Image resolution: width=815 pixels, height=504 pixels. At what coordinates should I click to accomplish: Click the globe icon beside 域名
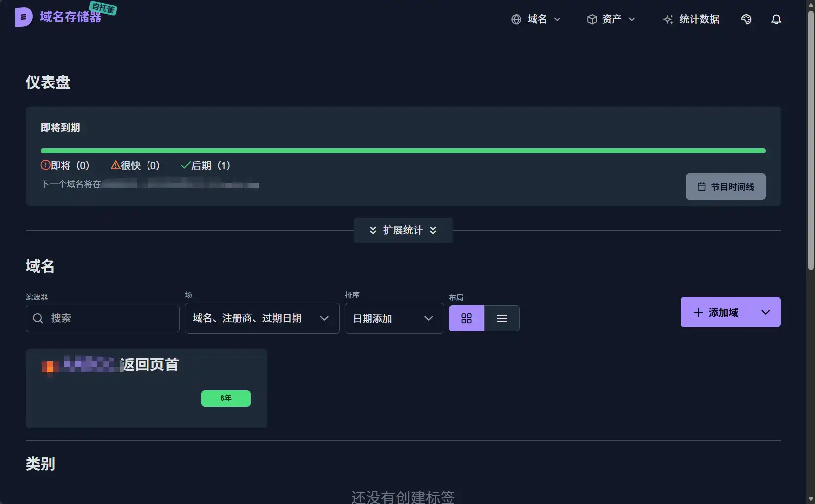click(516, 19)
